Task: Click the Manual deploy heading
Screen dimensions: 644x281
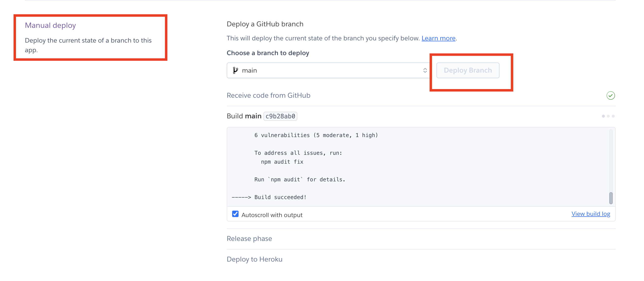Action: [x=50, y=25]
